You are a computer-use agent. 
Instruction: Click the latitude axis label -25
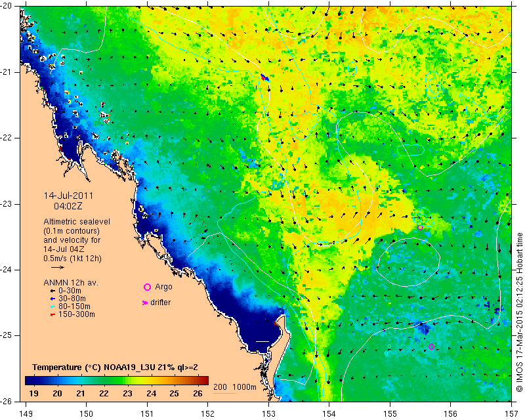[6, 335]
